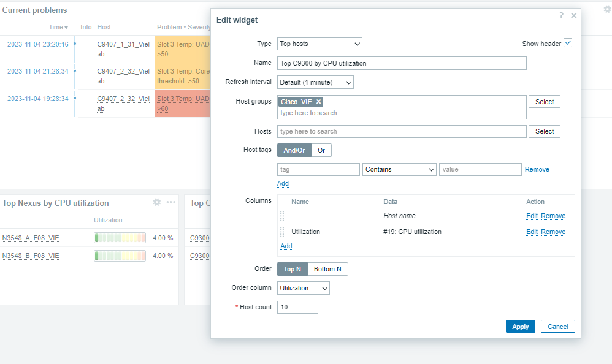Edit the Host name column
612x364 pixels.
532,216
